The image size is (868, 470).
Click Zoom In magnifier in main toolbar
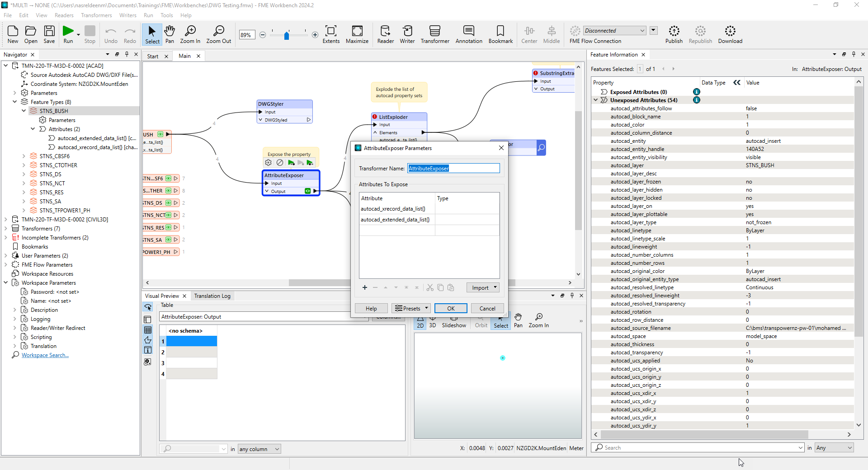190,34
